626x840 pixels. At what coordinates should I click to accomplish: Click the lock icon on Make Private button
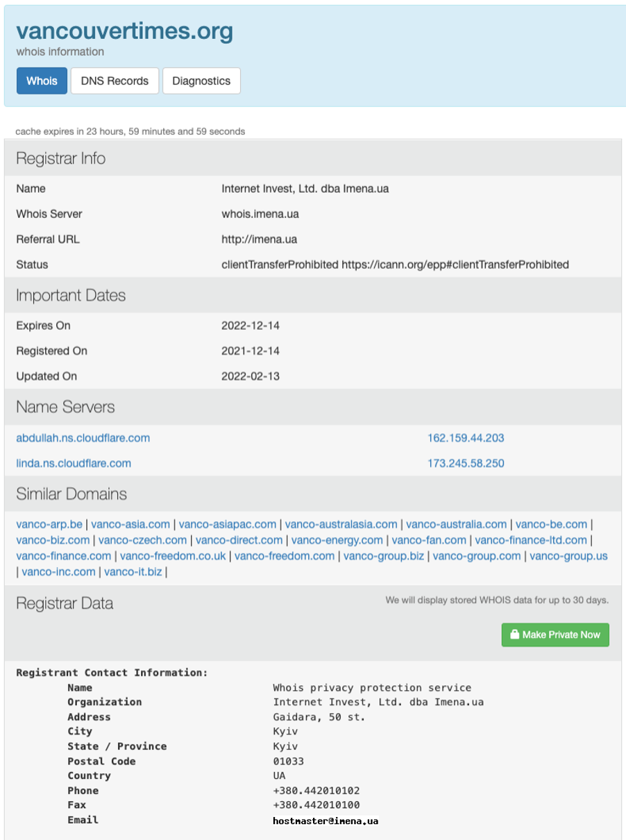[x=515, y=635]
